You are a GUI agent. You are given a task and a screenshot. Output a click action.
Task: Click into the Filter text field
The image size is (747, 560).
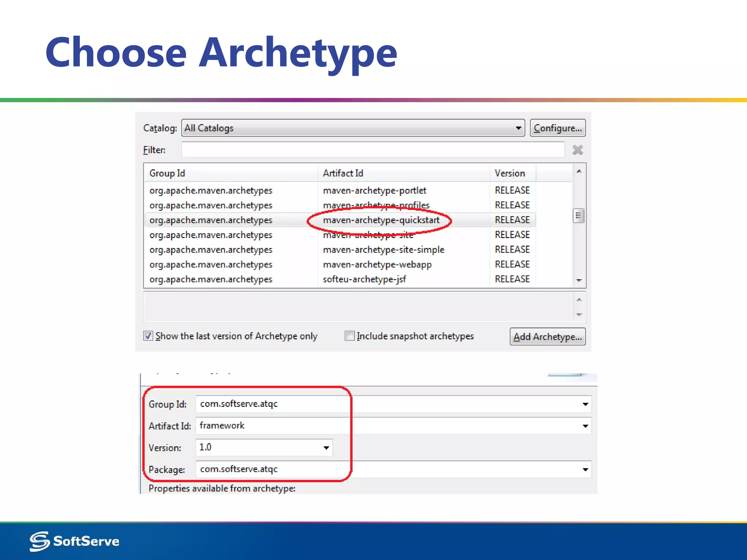tap(373, 150)
